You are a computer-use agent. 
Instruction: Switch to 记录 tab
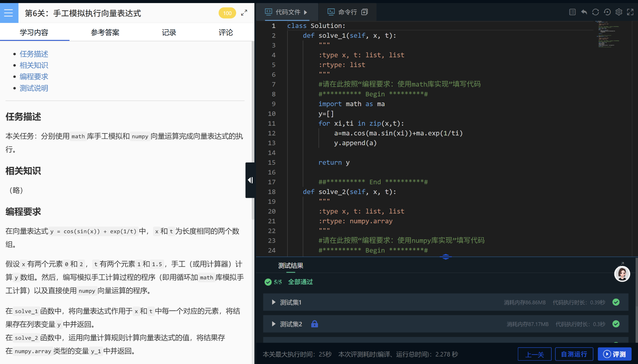pos(169,32)
